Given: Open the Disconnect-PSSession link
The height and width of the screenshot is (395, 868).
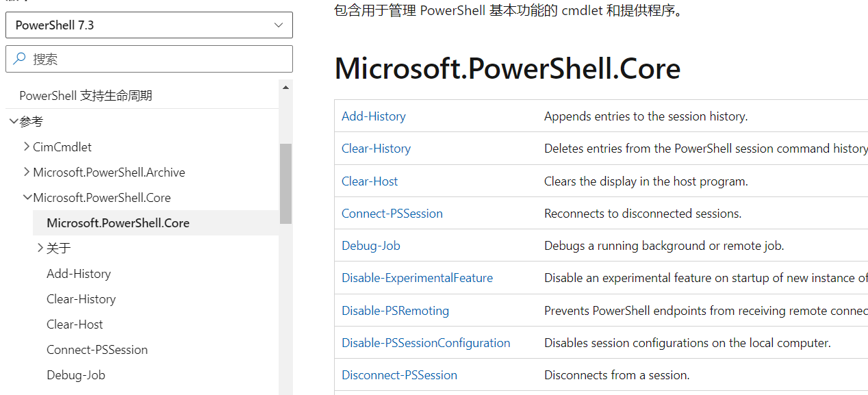Looking at the screenshot, I should (399, 374).
